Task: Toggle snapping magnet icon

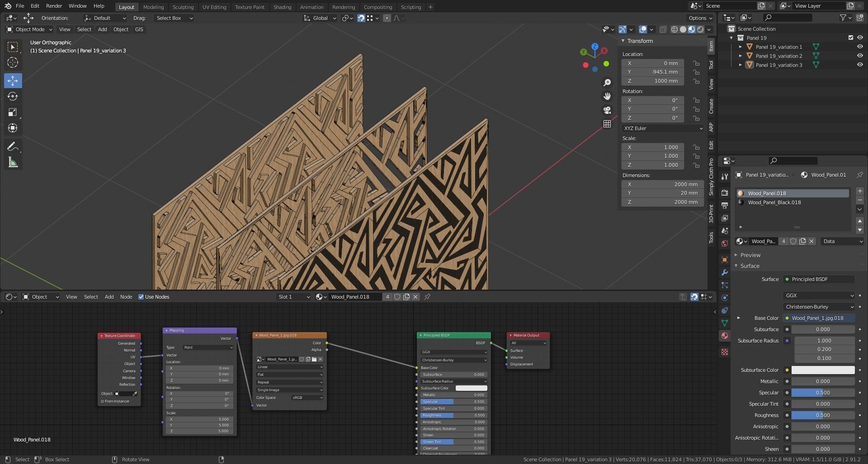Action: click(361, 18)
